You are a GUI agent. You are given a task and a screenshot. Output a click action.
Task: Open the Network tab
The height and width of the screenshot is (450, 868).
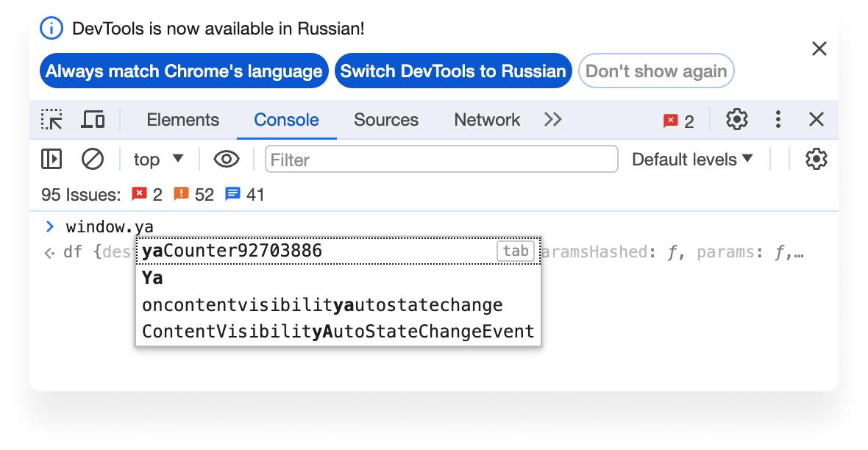point(487,120)
